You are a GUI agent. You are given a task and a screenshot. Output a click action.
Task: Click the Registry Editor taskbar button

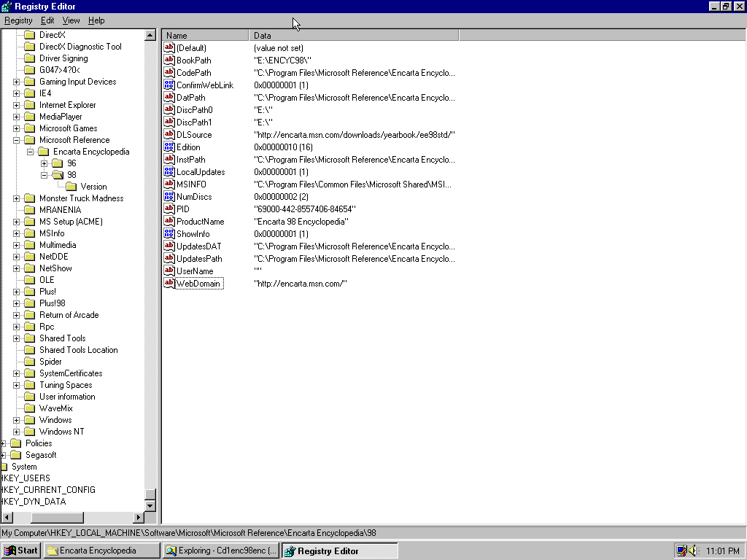click(340, 551)
